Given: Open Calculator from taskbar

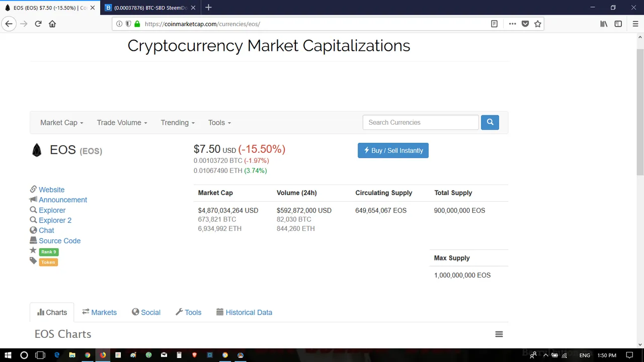Looking at the screenshot, I should pos(179,355).
